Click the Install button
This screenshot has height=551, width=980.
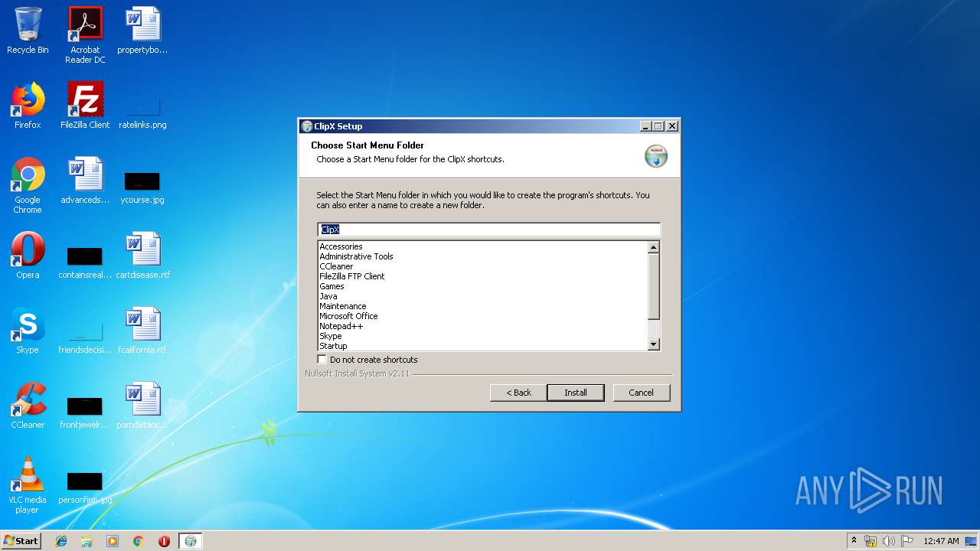pos(576,393)
